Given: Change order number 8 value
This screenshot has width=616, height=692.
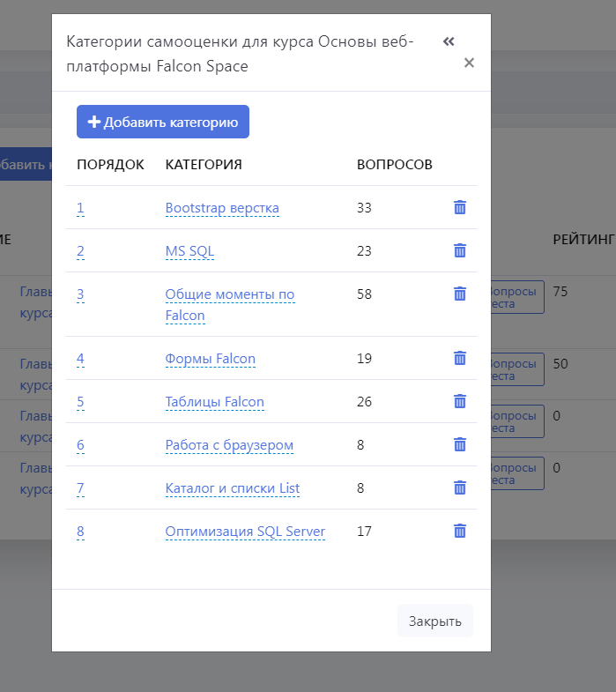Looking at the screenshot, I should 80,532.
